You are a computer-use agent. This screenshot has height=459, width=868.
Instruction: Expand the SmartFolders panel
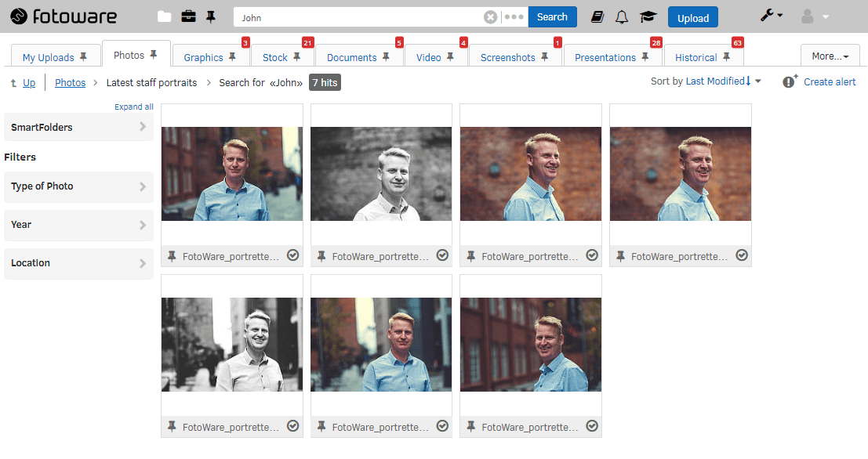[78, 127]
